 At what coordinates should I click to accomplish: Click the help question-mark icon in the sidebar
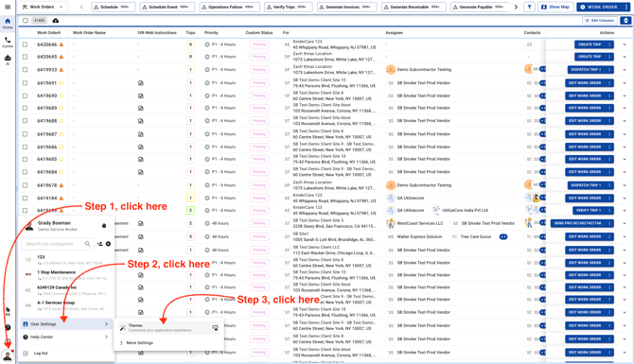pos(8,328)
